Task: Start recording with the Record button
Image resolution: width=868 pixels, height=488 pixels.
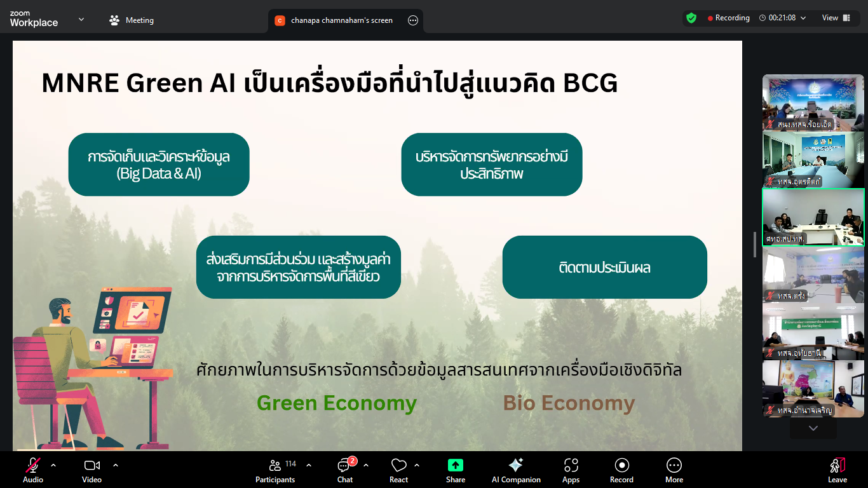Action: coord(621,471)
